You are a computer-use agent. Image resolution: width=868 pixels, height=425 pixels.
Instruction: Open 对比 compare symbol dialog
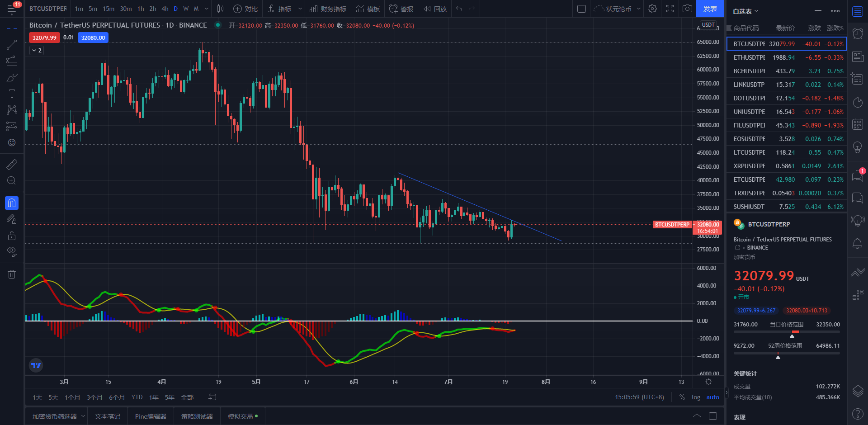tap(245, 9)
